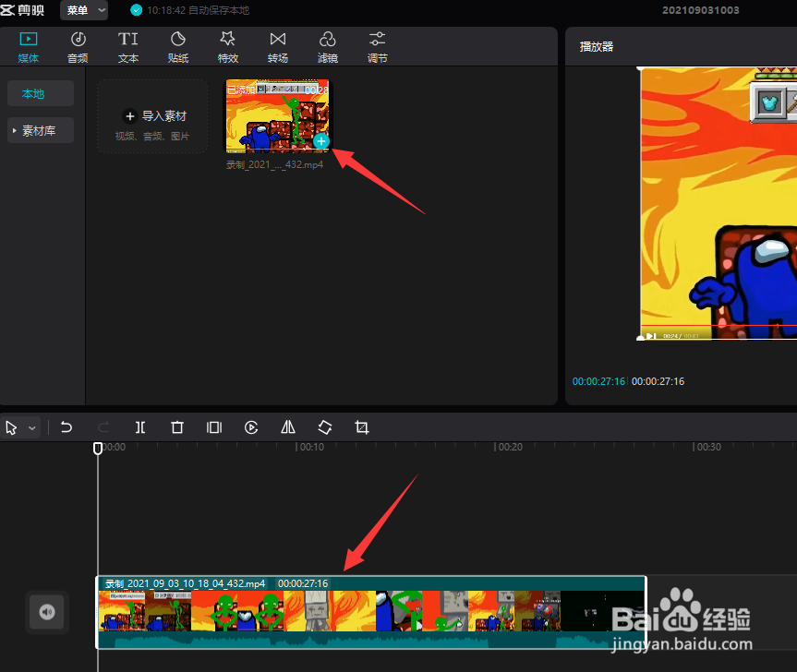
Task: Click the 00:30 mark on ruler
Action: coord(708,447)
